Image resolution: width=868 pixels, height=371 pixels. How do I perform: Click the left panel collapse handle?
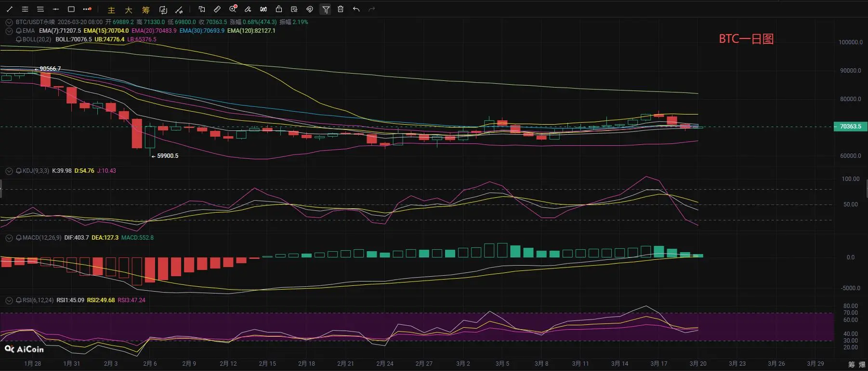coord(1,189)
